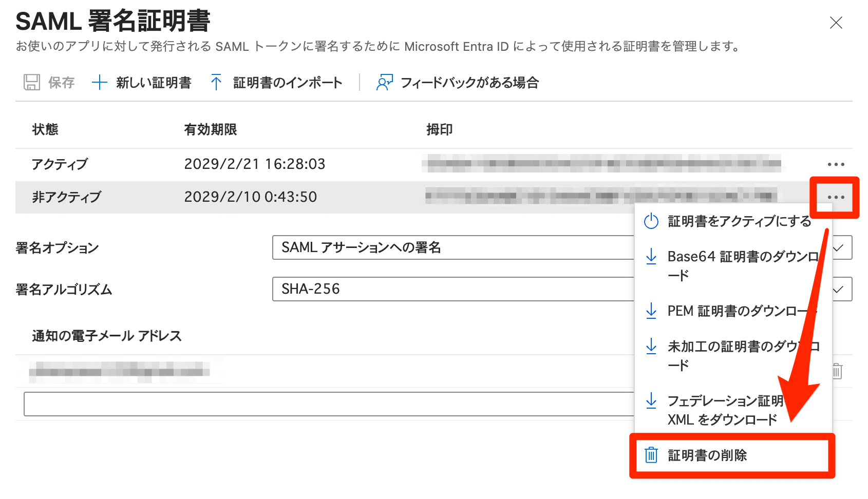Click the フィードバックがある場合 link

469,82
